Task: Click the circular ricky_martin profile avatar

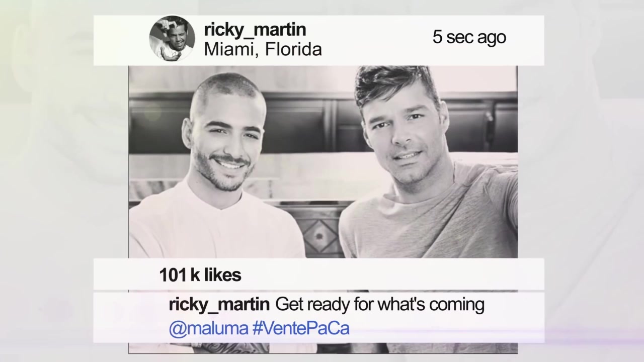Action: click(172, 39)
